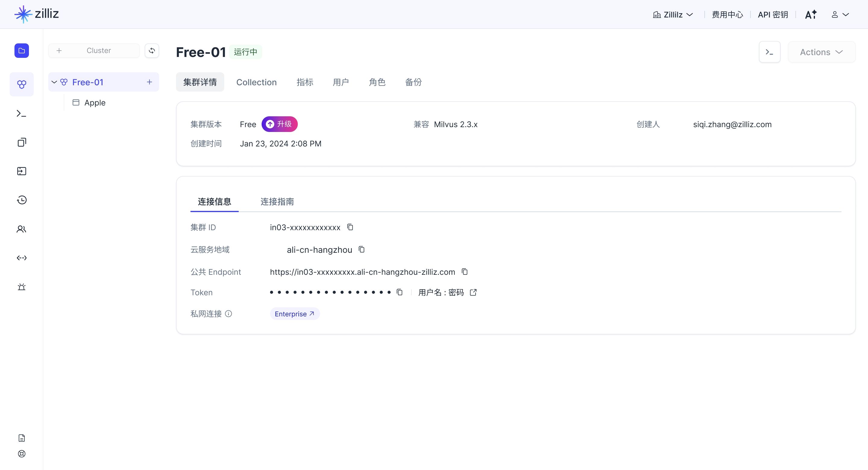868x470 pixels.
Task: Click the Milvus 2.3.x compatibility text
Action: point(456,124)
